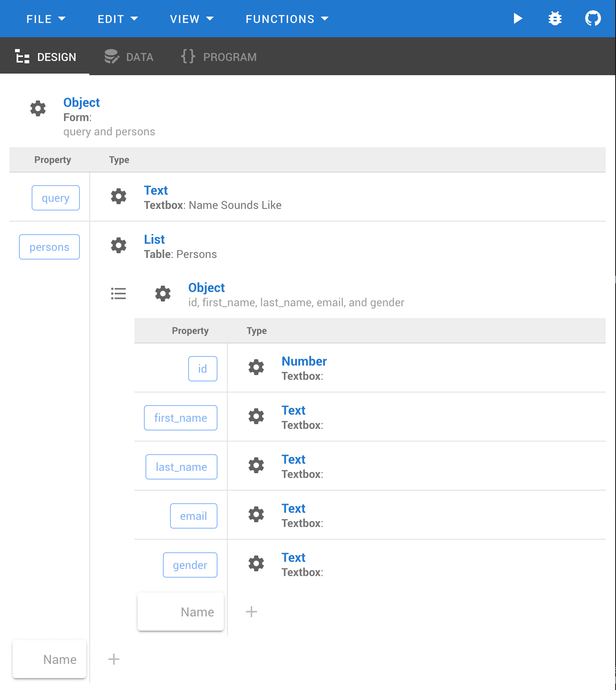Click 'query and persons' description text
The height and width of the screenshot is (690, 616).
tap(109, 131)
